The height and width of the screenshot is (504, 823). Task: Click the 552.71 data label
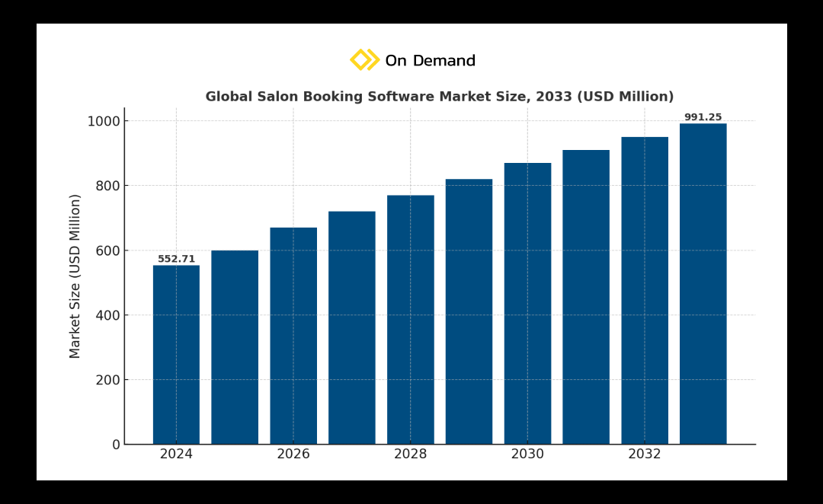tap(176, 259)
